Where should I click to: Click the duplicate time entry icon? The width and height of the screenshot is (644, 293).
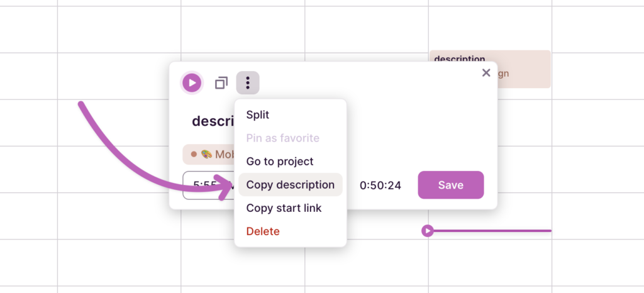[221, 83]
